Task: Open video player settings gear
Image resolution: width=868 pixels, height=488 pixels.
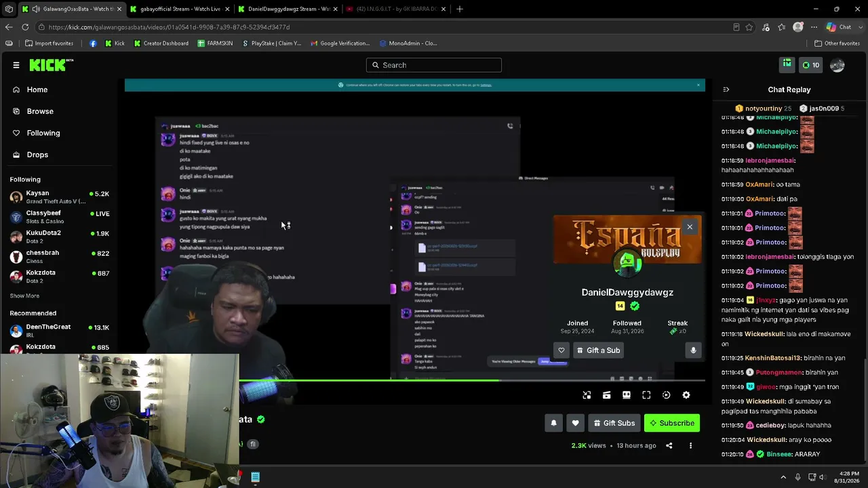Action: [x=686, y=395]
